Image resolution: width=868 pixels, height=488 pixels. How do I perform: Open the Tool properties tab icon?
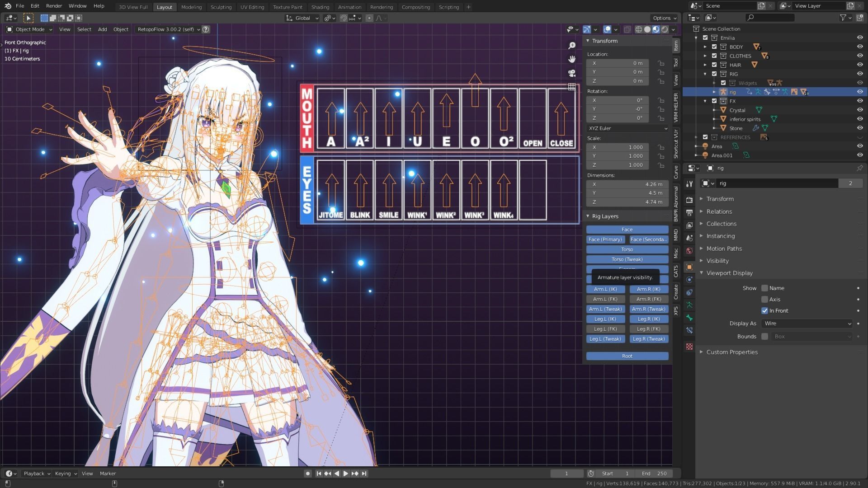tap(689, 184)
